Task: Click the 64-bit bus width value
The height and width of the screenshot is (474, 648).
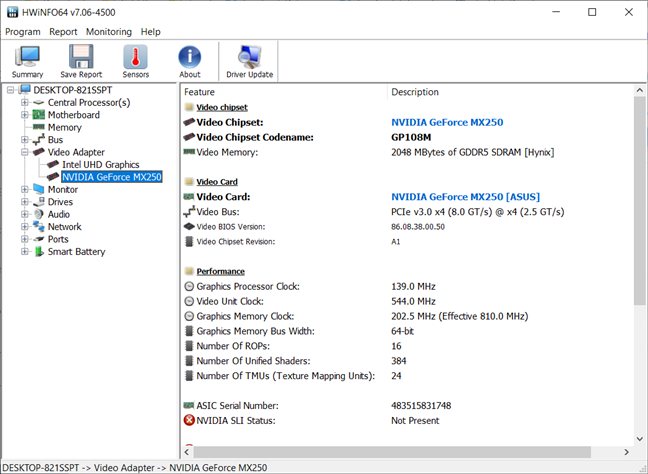Action: pyautogui.click(x=403, y=331)
